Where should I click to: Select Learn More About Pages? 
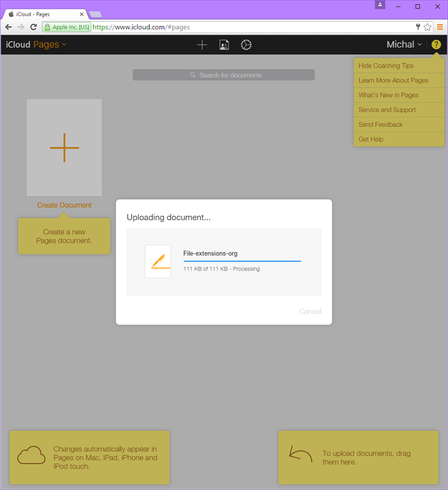399,80
